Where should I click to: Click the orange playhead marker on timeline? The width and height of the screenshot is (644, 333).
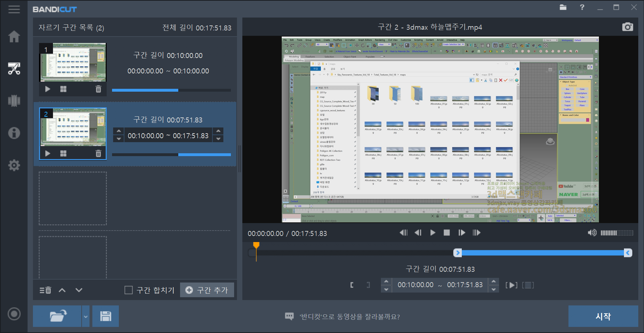(x=256, y=245)
